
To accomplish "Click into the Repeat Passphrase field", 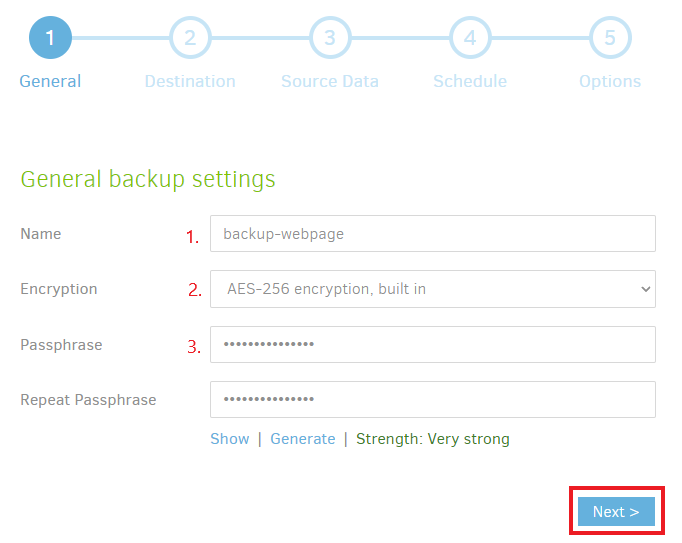I will 433,400.
